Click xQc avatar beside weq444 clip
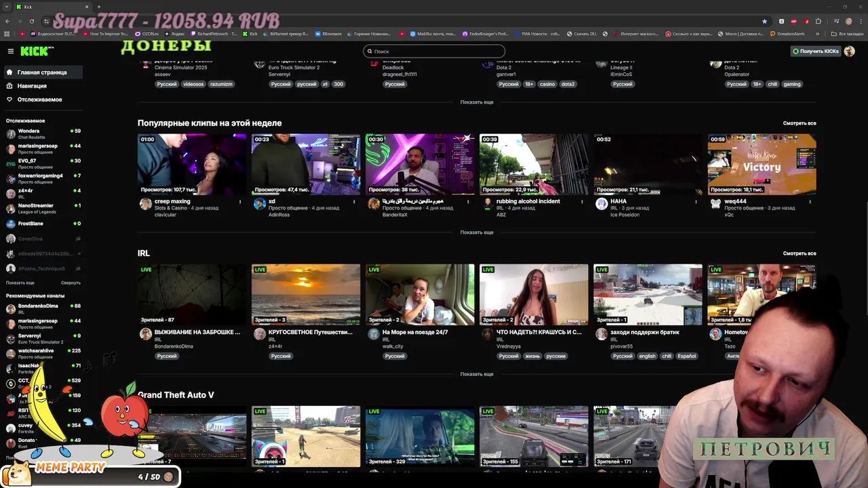Image resolution: width=868 pixels, height=488 pixels. 715,204
